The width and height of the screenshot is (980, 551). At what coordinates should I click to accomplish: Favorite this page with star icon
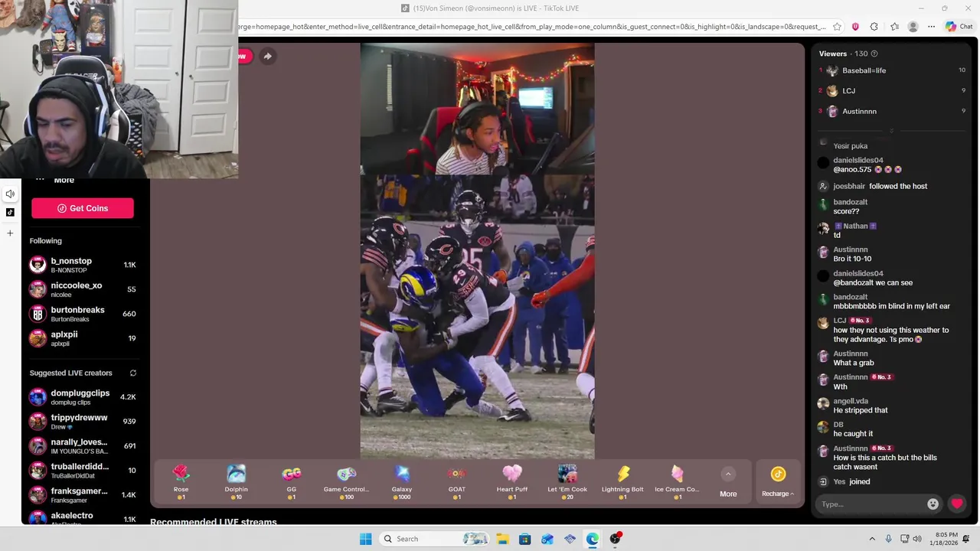pos(837,27)
